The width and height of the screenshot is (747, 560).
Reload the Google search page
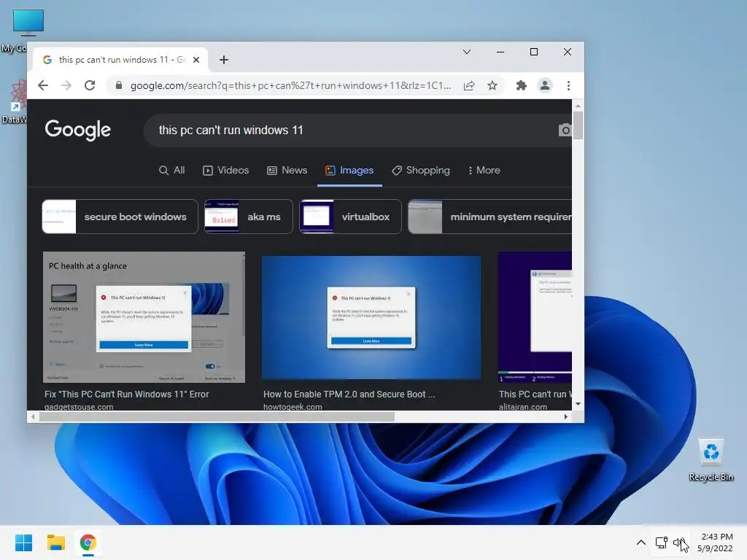[x=90, y=85]
